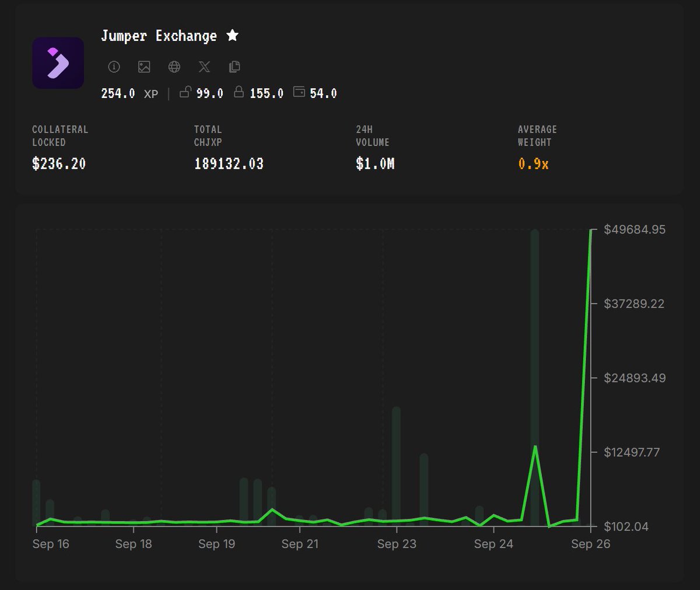Toggle the favorite star next to Jumper Exchange
The height and width of the screenshot is (590, 700).
(x=233, y=36)
